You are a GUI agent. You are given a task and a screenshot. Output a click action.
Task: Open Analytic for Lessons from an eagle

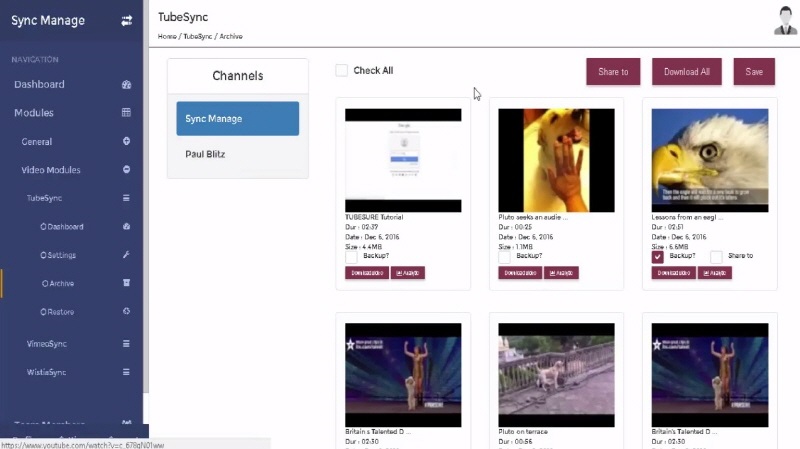click(x=714, y=273)
